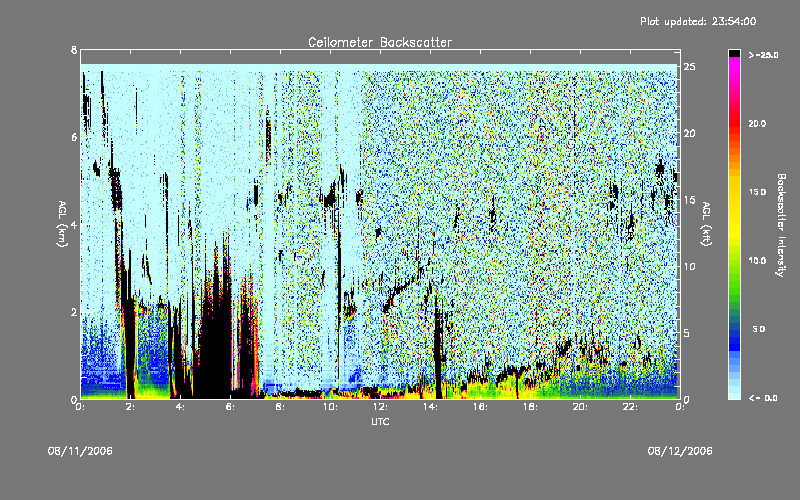Click the 'Ceilometer Backscatter' plot title
This screenshot has height=500, width=800.
(380, 42)
